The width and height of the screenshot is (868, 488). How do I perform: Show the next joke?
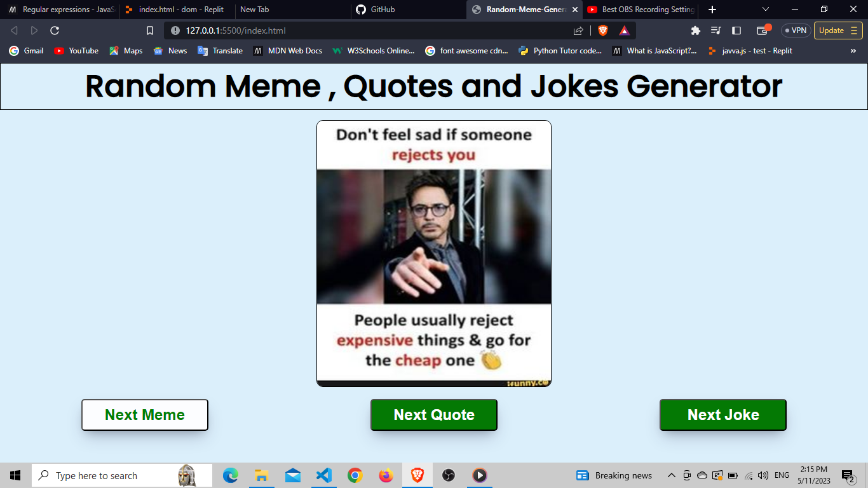tap(723, 415)
